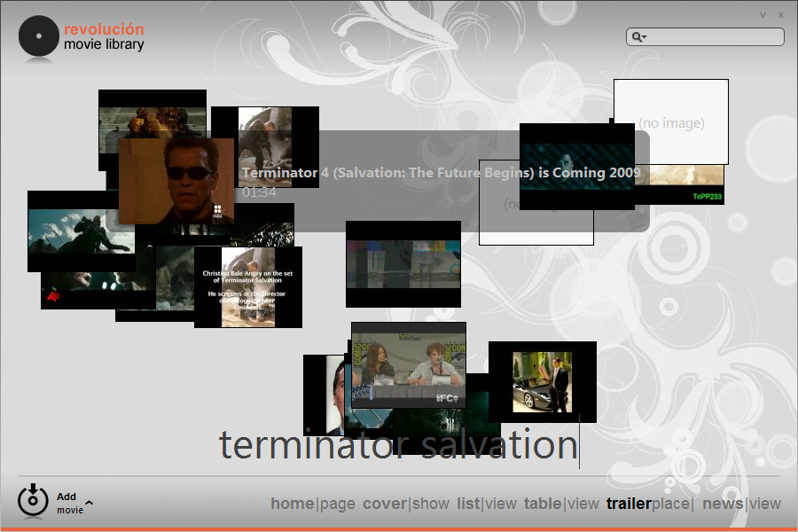The width and height of the screenshot is (798, 532).
Task: Close the movie library window
Action: point(780,15)
